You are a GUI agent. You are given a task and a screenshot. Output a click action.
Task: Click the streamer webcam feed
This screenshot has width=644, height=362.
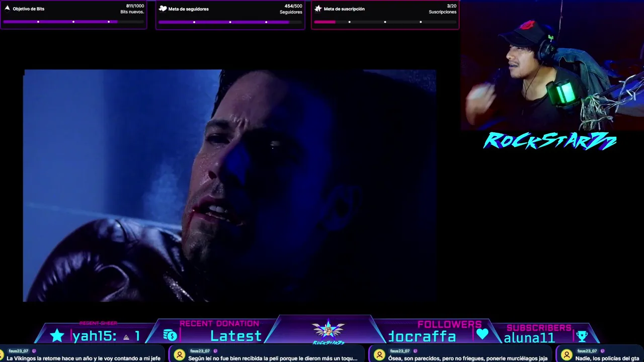(552, 65)
